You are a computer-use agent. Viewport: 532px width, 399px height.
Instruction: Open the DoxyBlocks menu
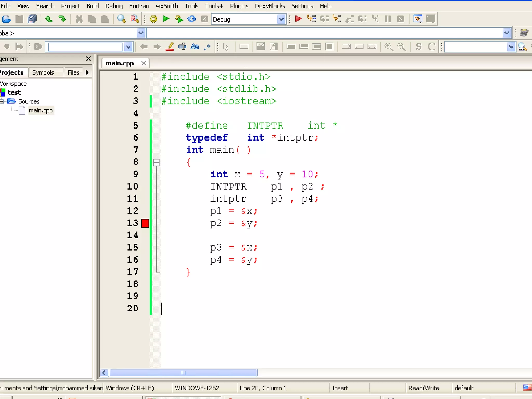click(x=270, y=6)
